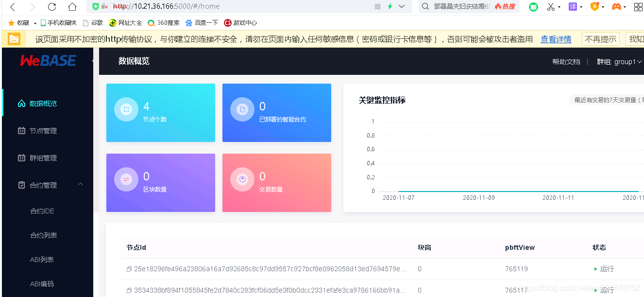
Task: Click the 最近有交易的7天交易量 chart legend
Action: click(x=607, y=100)
